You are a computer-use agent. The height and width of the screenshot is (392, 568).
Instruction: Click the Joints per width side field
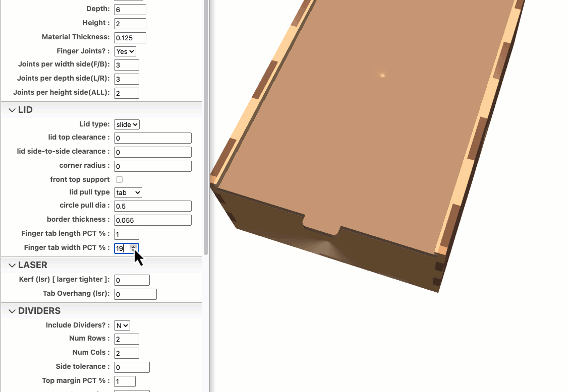pos(127,65)
